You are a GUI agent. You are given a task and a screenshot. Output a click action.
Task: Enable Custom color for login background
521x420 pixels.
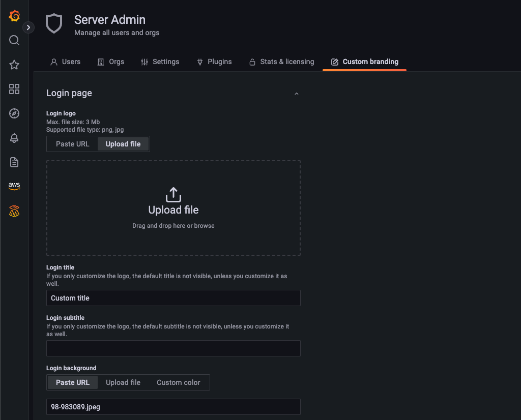pos(178,382)
